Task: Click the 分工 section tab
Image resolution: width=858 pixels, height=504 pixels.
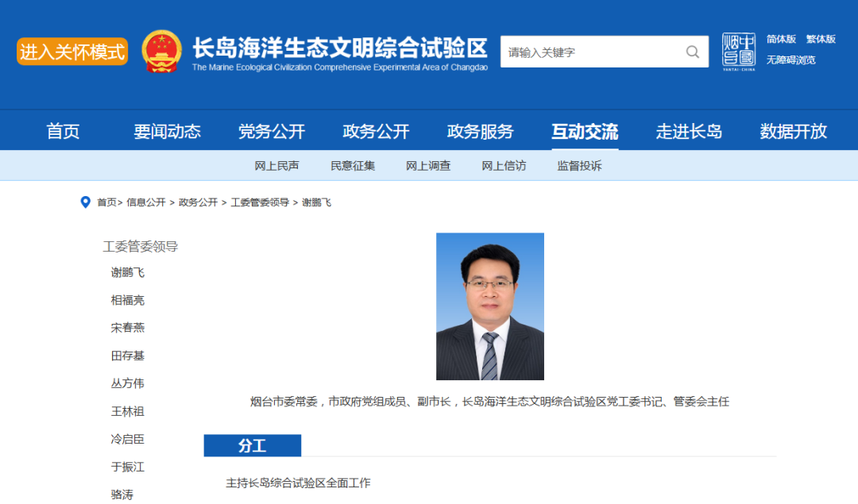Action: coord(253,445)
